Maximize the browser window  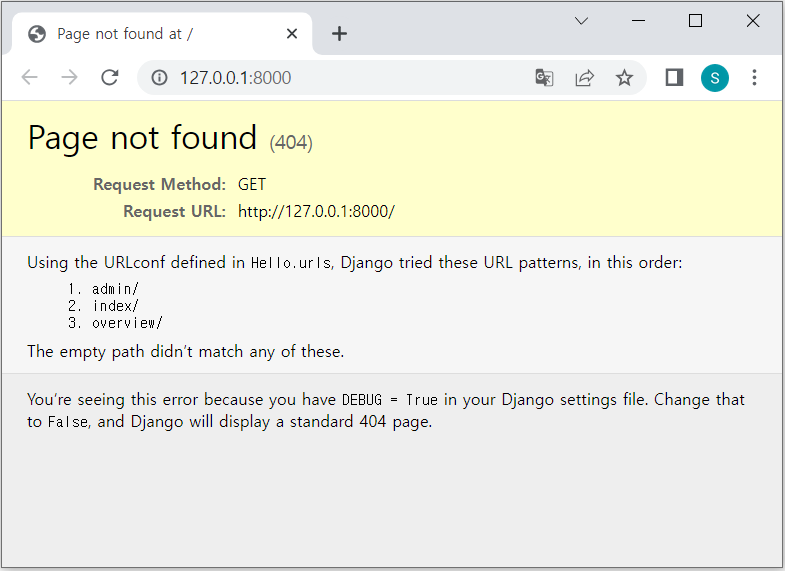click(695, 21)
